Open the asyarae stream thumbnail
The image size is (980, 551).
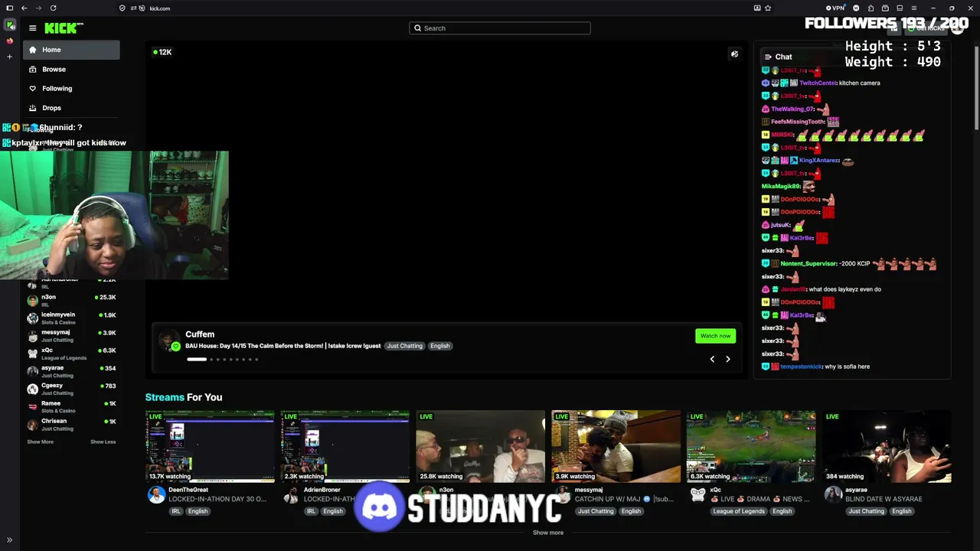pos(887,446)
